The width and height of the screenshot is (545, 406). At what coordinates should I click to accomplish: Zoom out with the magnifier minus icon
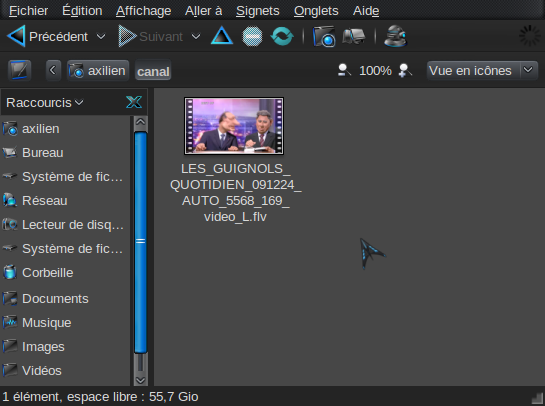point(344,71)
